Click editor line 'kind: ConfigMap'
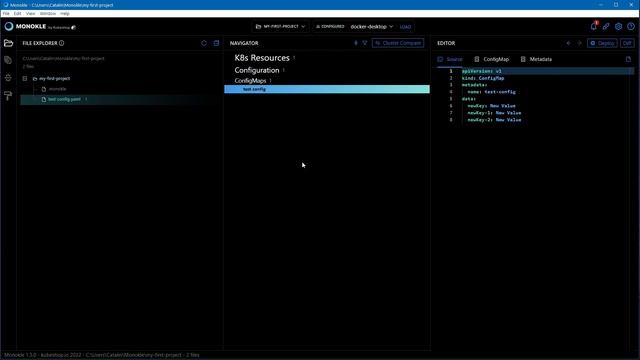Image resolution: width=640 pixels, height=360 pixels. pos(483,78)
